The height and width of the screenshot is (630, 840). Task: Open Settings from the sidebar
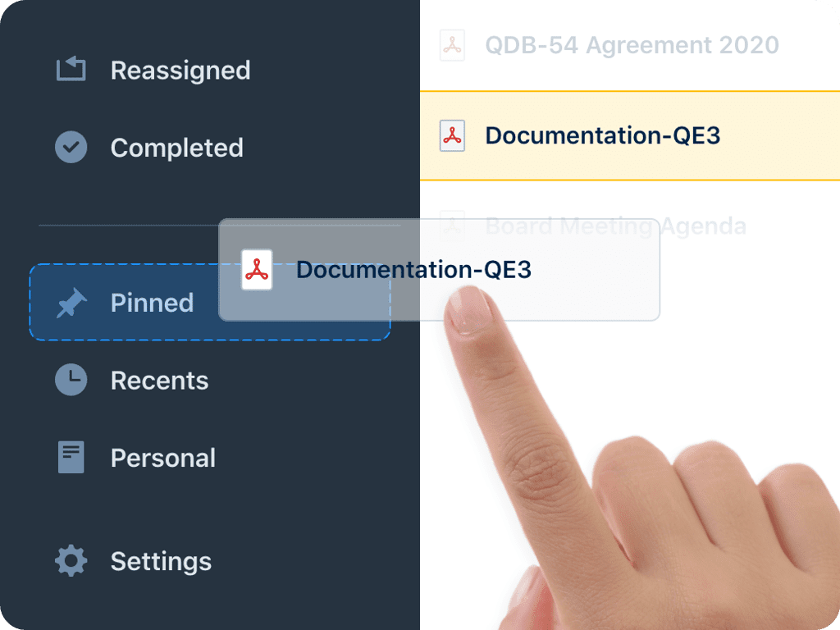pyautogui.click(x=162, y=561)
